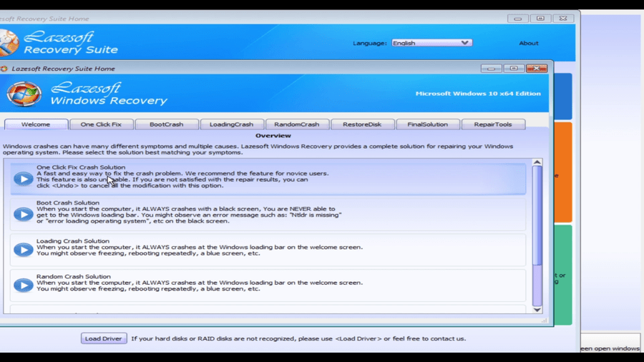Open the FinalSolution tab
The height and width of the screenshot is (362, 644).
pyautogui.click(x=428, y=124)
